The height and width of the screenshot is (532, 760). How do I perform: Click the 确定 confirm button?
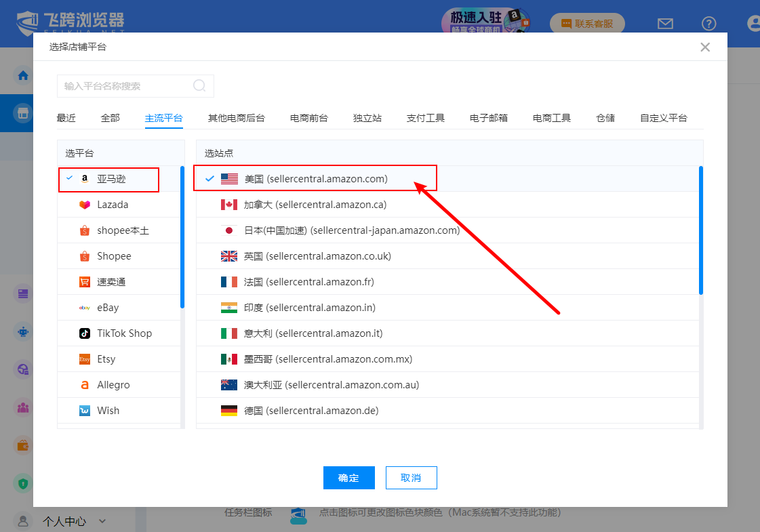pyautogui.click(x=348, y=478)
